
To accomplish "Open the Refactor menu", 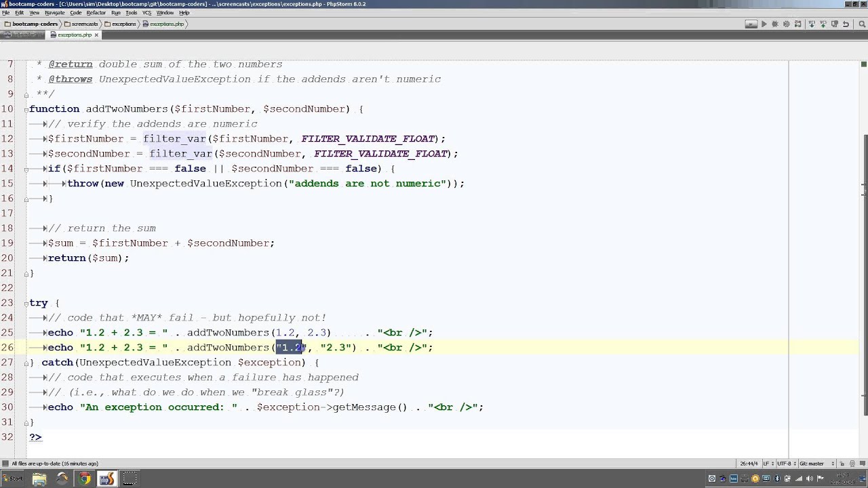I will [x=96, y=13].
